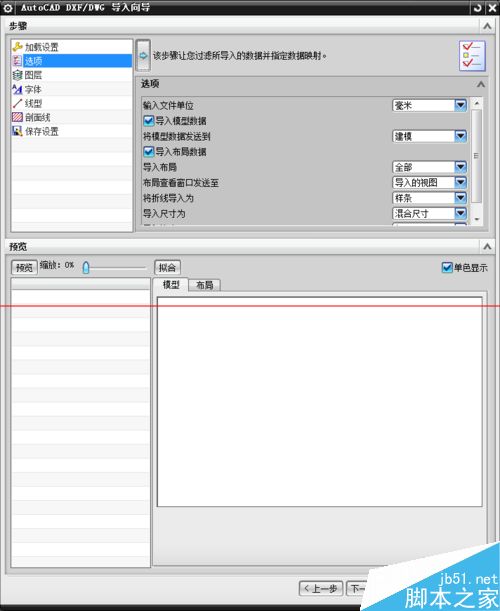Click the 上一步 back button
This screenshot has width=500, height=611.
click(321, 588)
